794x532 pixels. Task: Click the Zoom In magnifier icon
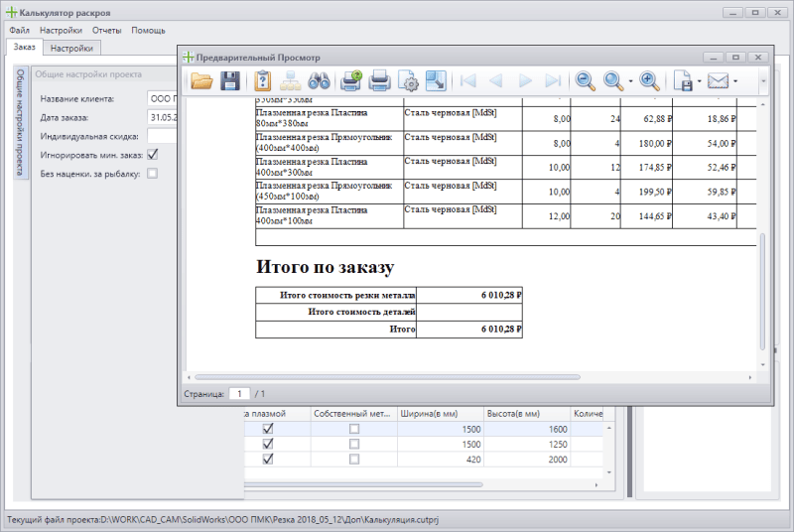(x=649, y=81)
